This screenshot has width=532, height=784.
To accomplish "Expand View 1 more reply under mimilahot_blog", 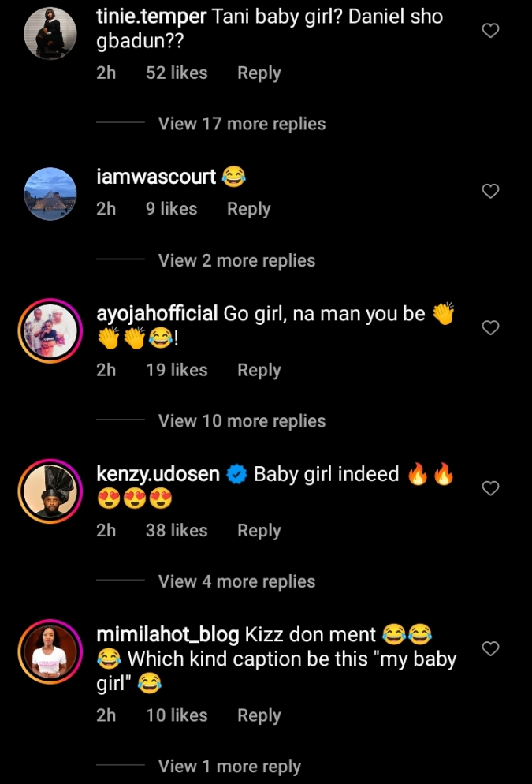I will [229, 766].
